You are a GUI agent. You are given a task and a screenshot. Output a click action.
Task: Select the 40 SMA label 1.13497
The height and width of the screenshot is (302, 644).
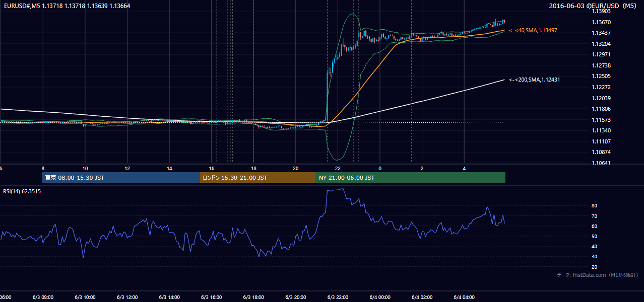533,30
